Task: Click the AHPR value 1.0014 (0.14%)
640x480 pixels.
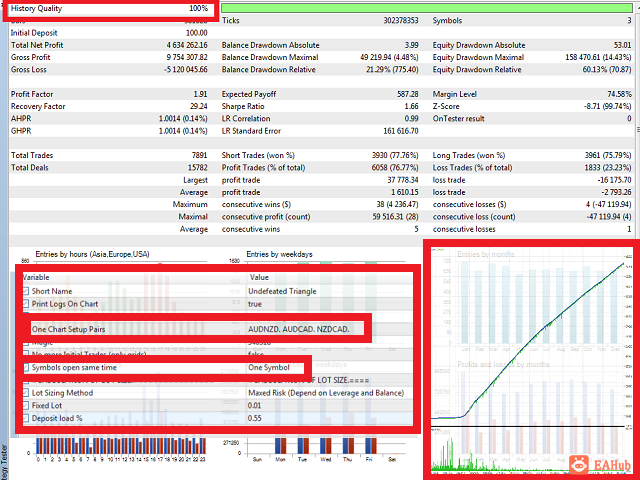Action: click(x=183, y=118)
